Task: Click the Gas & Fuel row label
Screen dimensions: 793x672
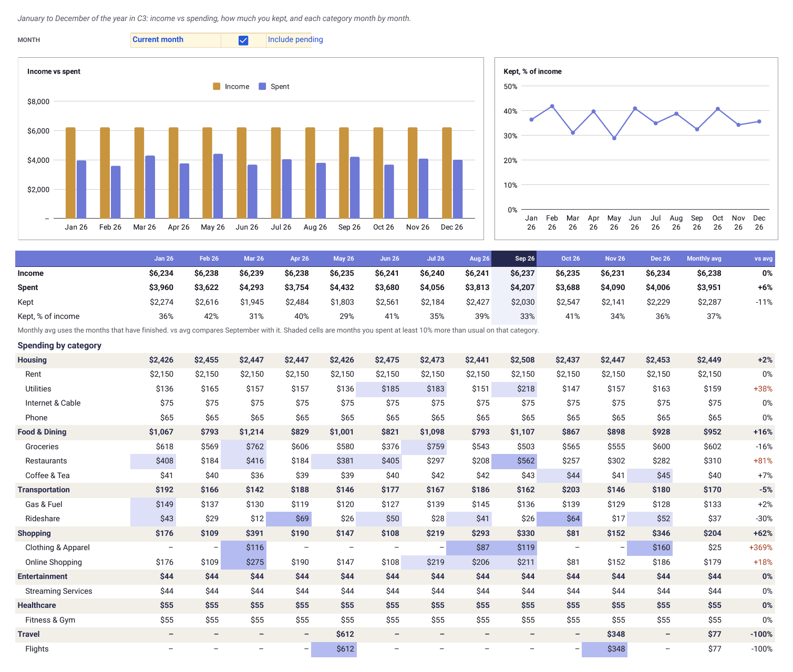Action: coord(44,504)
